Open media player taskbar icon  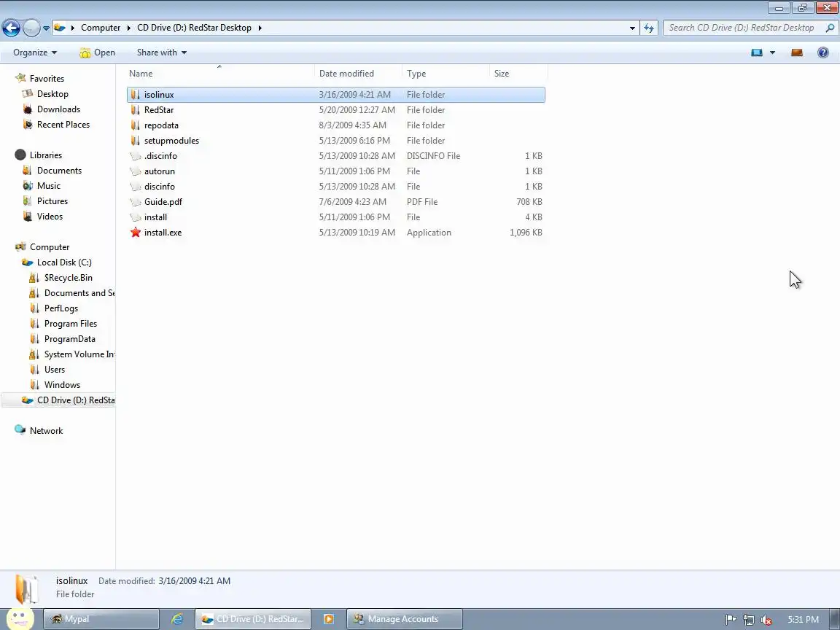(328, 619)
